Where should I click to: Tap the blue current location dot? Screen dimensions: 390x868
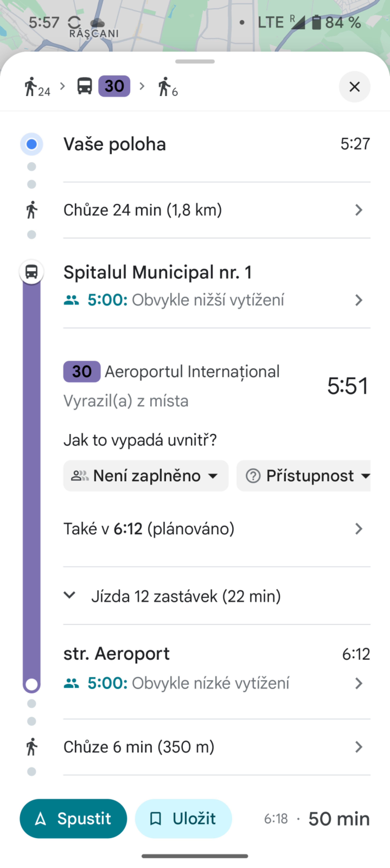point(32,144)
